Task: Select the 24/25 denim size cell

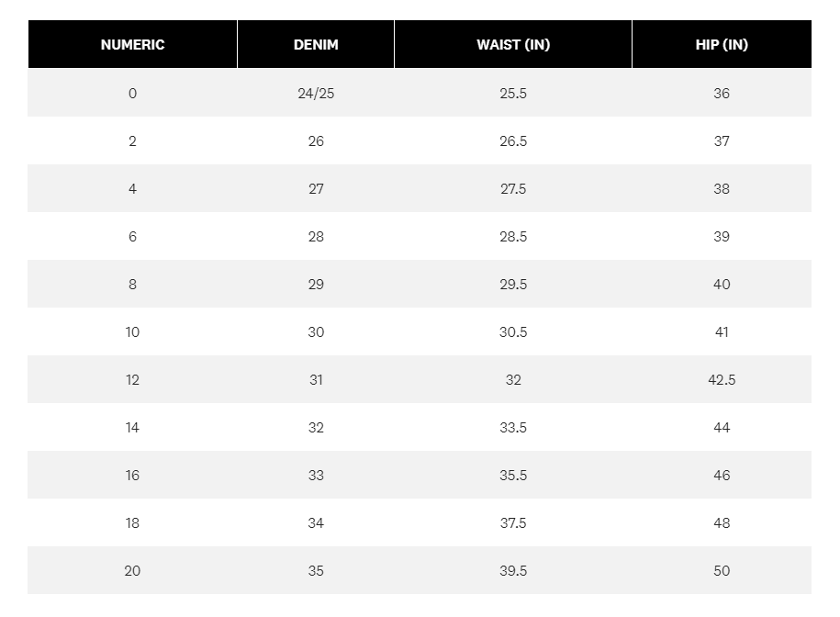Action: [316, 93]
